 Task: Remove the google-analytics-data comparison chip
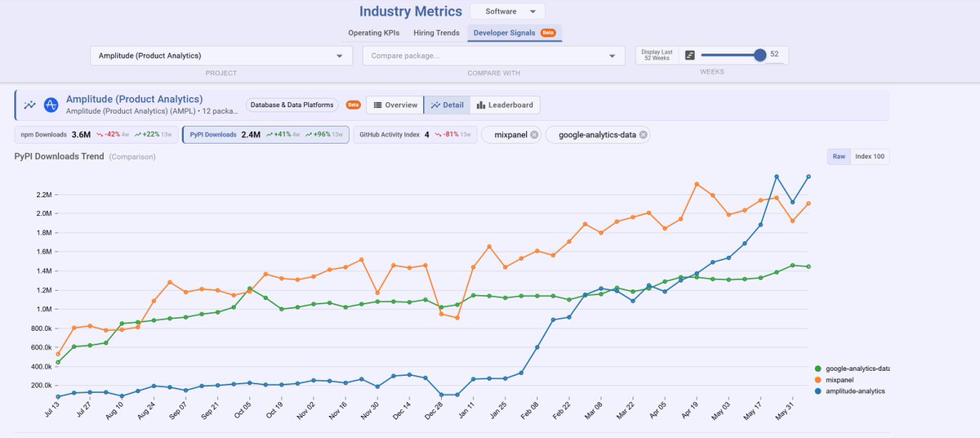click(644, 135)
